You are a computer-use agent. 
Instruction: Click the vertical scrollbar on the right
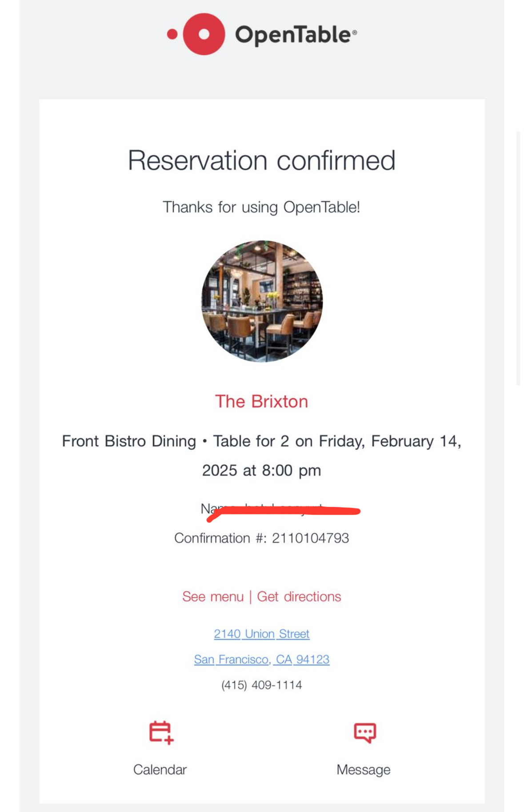coord(518,258)
